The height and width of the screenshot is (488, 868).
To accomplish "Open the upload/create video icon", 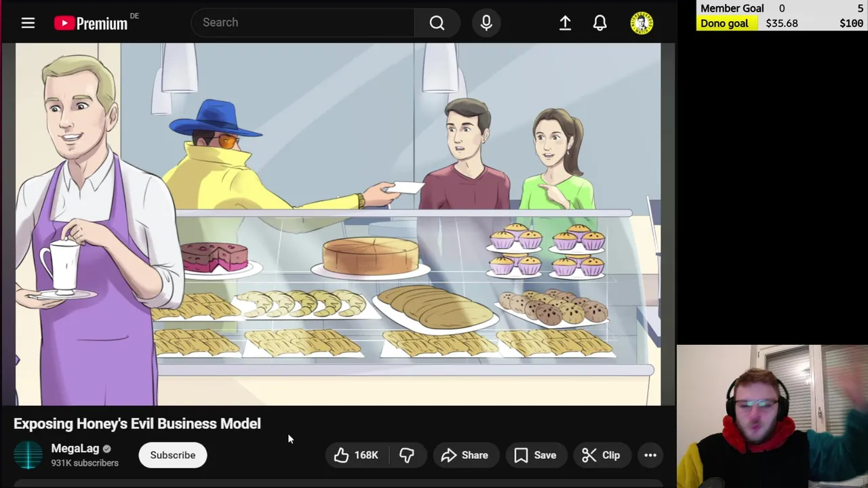I will pyautogui.click(x=565, y=23).
